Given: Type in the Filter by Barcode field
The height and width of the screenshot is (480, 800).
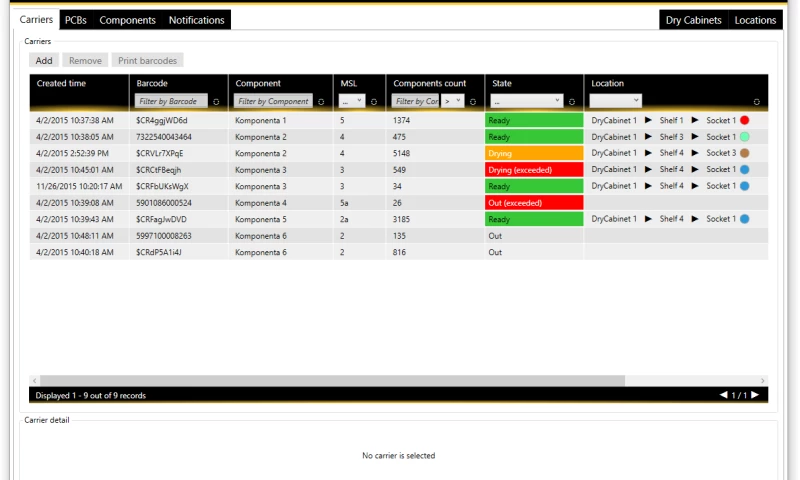Looking at the screenshot, I should [x=171, y=101].
